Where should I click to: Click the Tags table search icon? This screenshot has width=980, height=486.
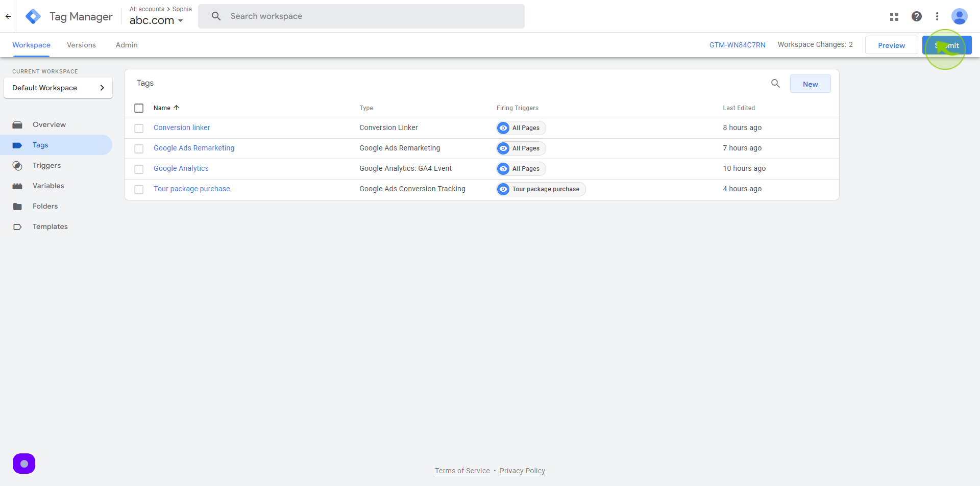775,84
